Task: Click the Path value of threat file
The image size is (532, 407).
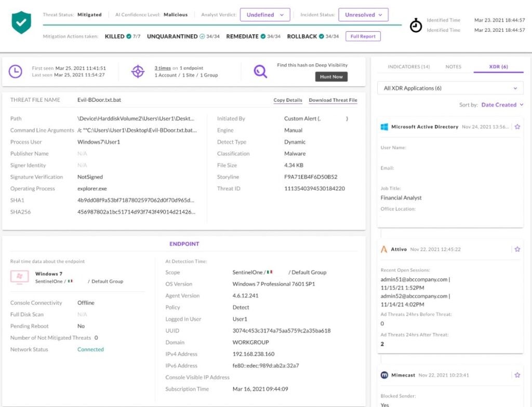Action: (136, 119)
